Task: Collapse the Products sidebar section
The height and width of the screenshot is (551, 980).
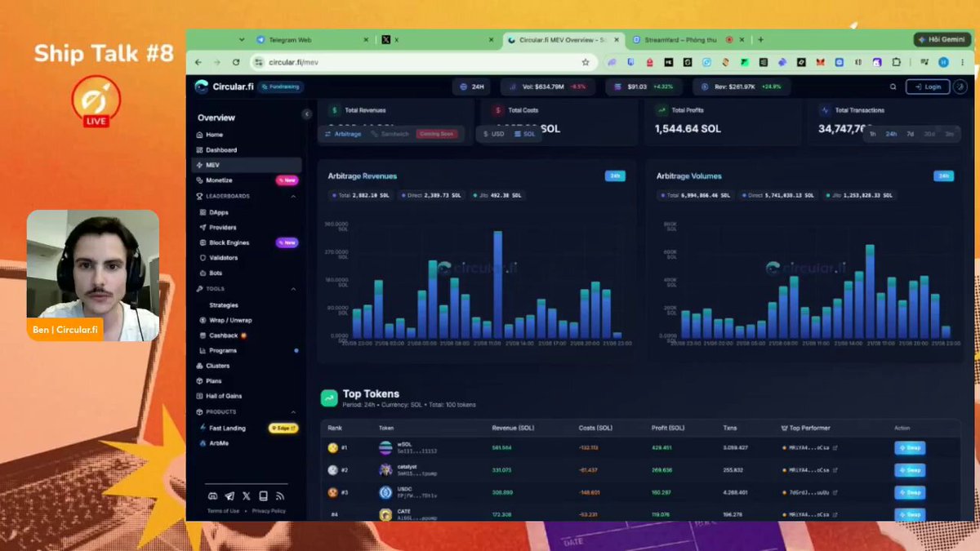Action: point(294,412)
